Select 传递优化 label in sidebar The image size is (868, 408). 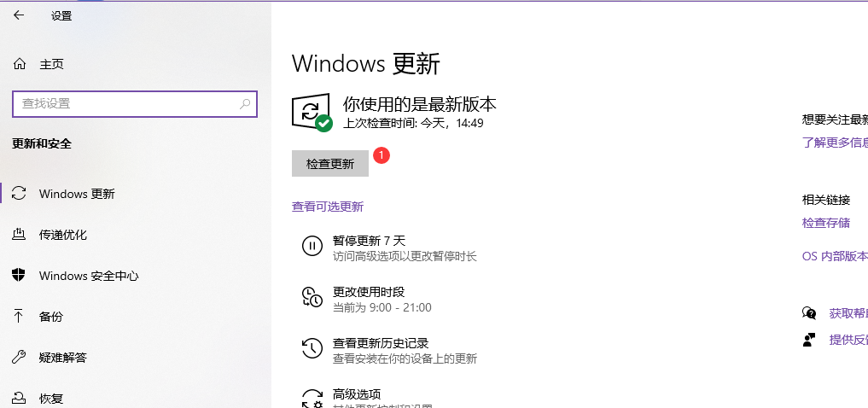pos(63,235)
